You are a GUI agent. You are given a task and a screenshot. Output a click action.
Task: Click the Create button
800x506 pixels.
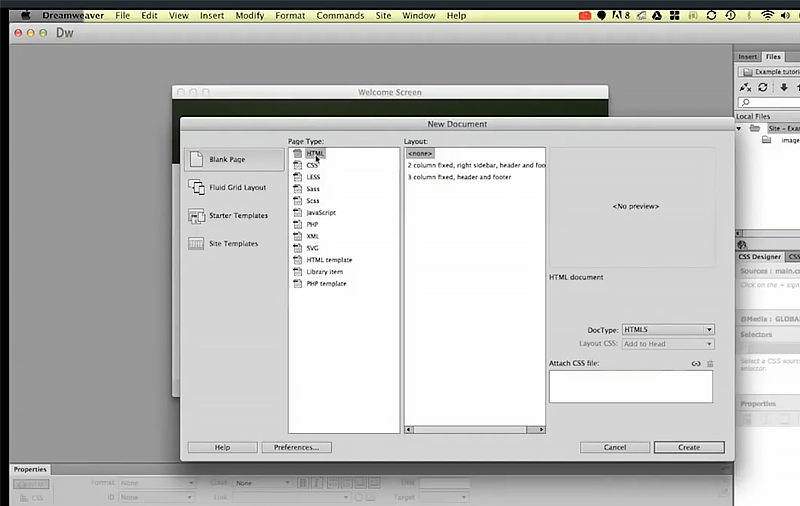pyautogui.click(x=689, y=447)
